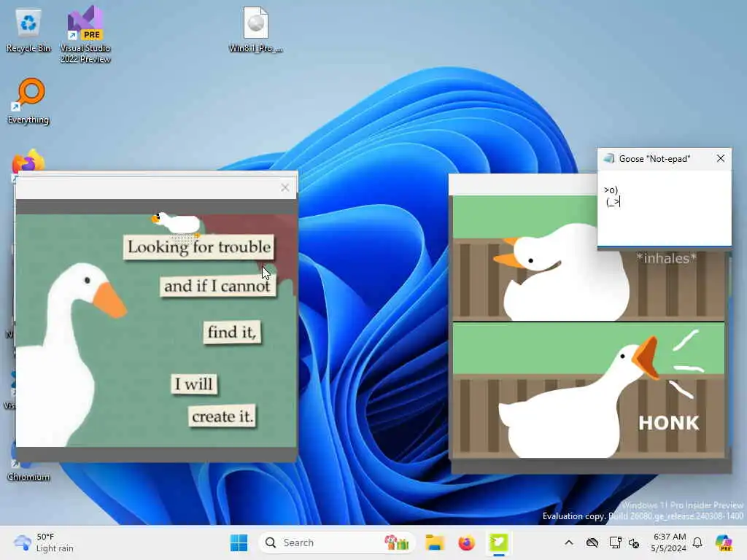
Task: Launch the Copilot Preview taskbar icon
Action: 724,542
